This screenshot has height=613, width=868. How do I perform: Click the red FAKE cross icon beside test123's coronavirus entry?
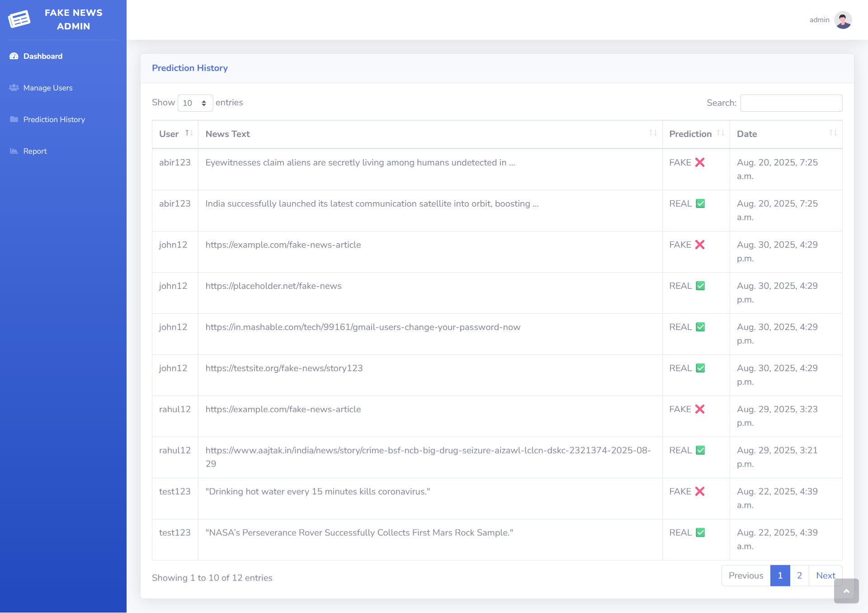pos(699,491)
